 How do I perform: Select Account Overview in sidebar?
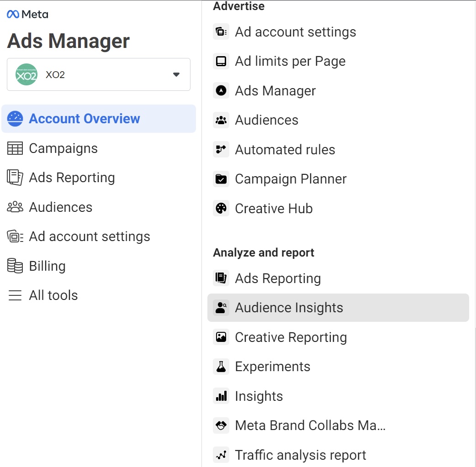(x=99, y=119)
